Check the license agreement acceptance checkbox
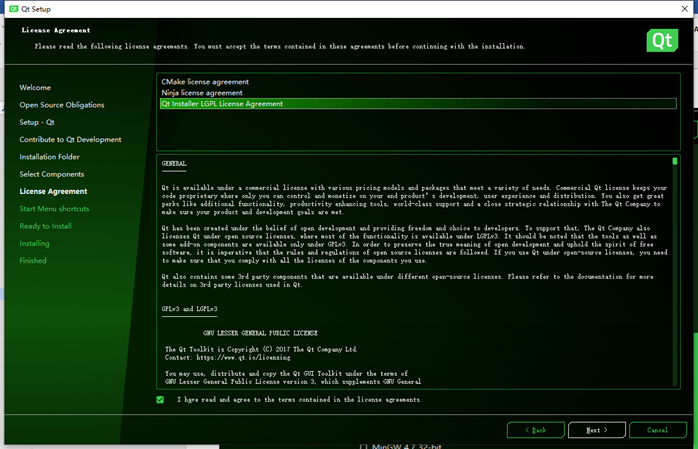 (160, 400)
